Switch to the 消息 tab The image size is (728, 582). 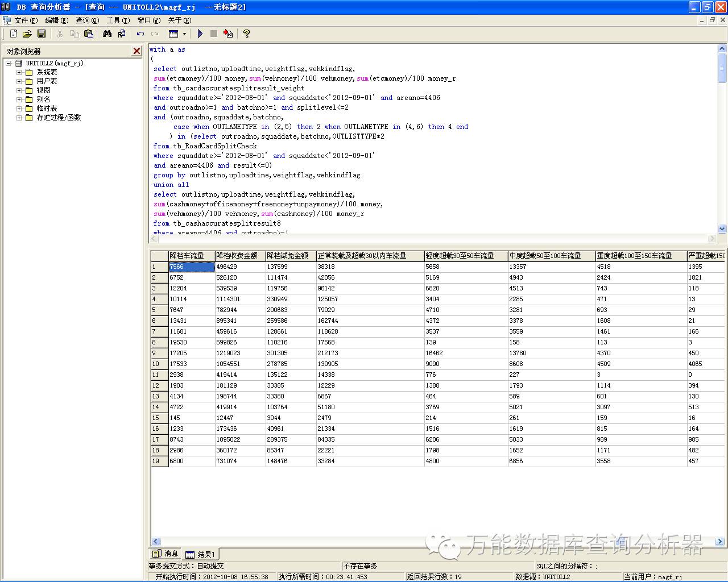(x=166, y=554)
